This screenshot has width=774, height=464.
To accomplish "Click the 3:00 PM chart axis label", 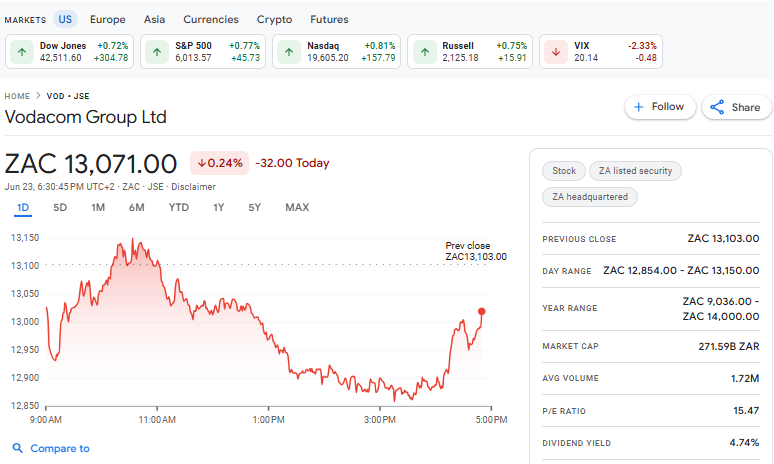I will (x=380, y=420).
